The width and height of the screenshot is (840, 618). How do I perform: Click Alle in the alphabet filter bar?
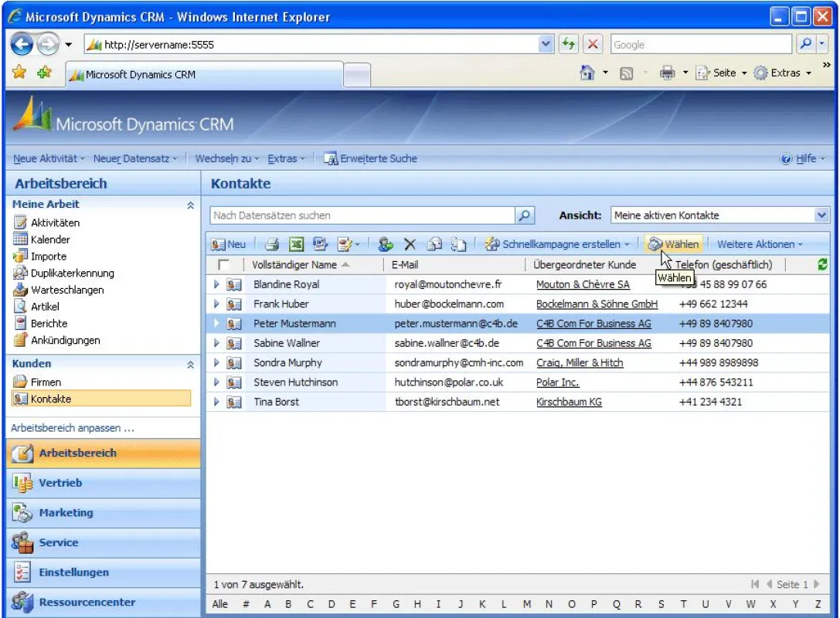219,604
